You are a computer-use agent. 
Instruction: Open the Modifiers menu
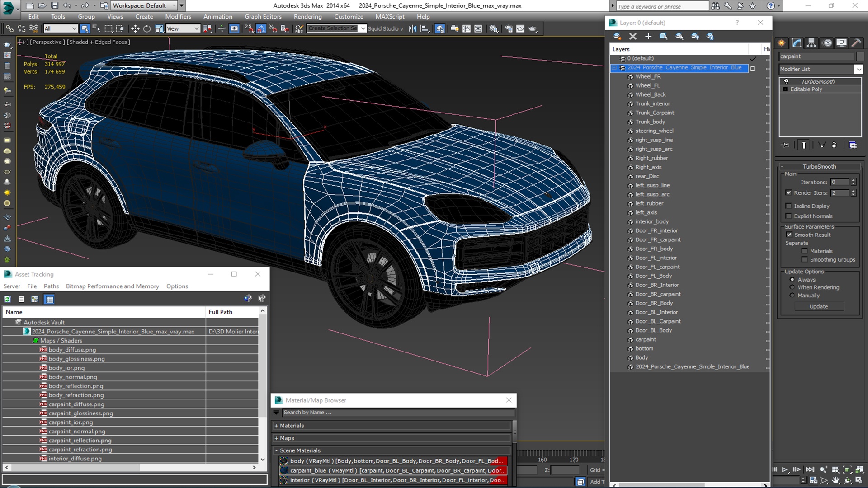click(178, 17)
